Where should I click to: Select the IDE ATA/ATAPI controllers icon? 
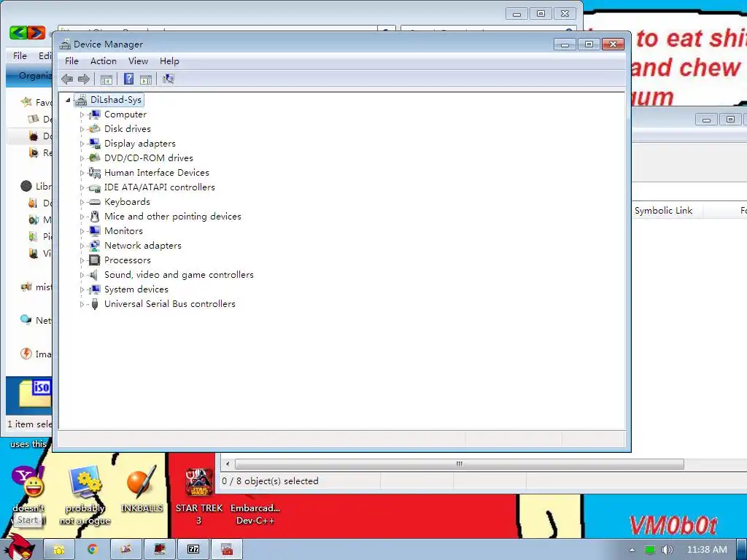[95, 187]
